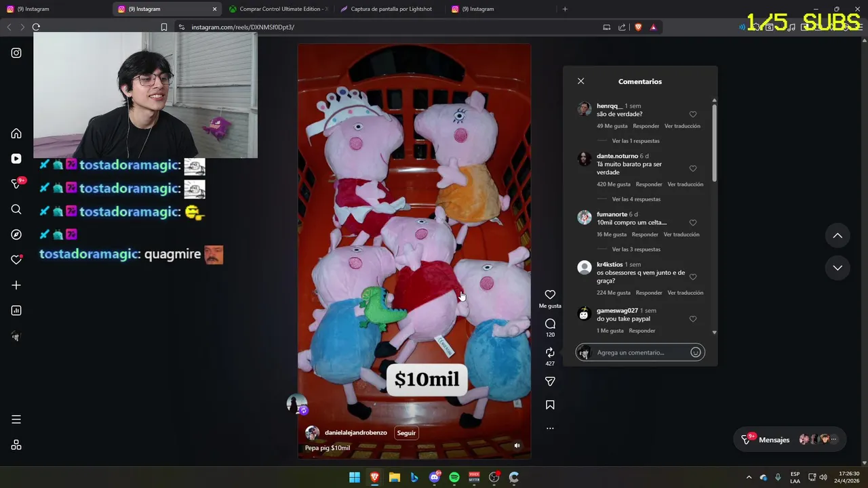Screen dimensions: 868x488
Task: Like kr4kstios's comment
Action: tap(692, 277)
